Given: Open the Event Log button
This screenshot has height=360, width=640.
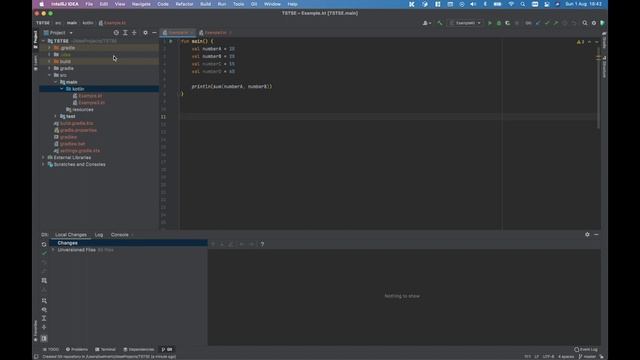Looking at the screenshot, I should tap(586, 349).
